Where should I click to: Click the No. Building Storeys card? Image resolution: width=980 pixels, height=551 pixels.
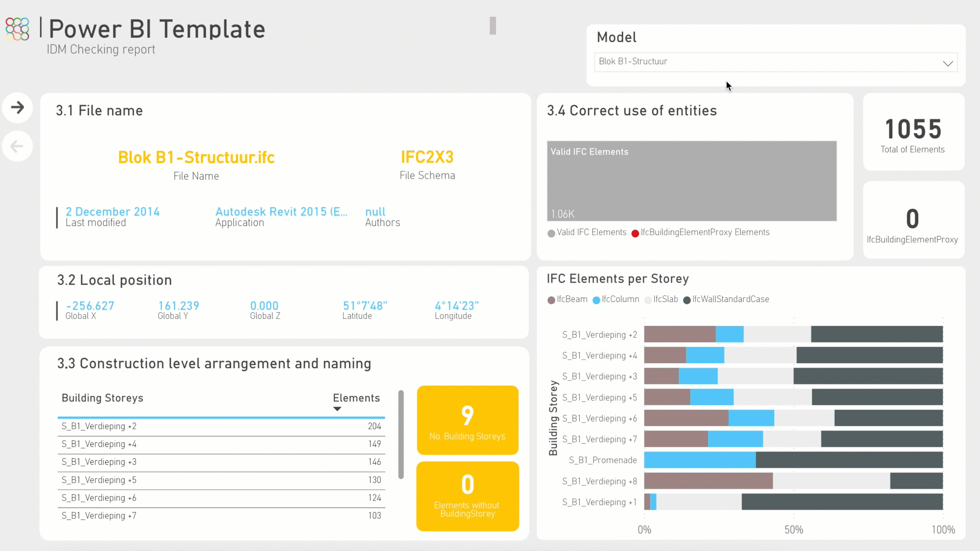coord(468,420)
